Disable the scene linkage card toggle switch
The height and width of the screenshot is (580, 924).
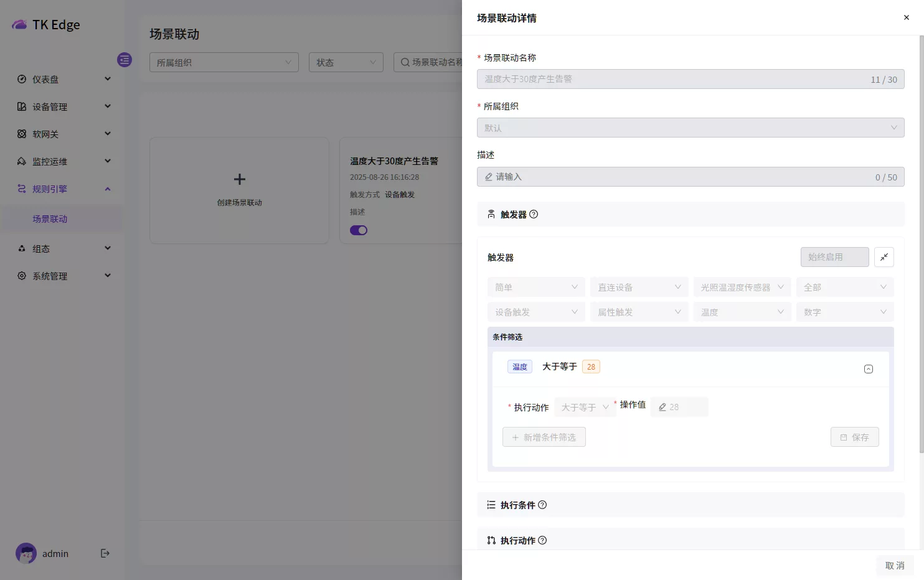pyautogui.click(x=359, y=230)
